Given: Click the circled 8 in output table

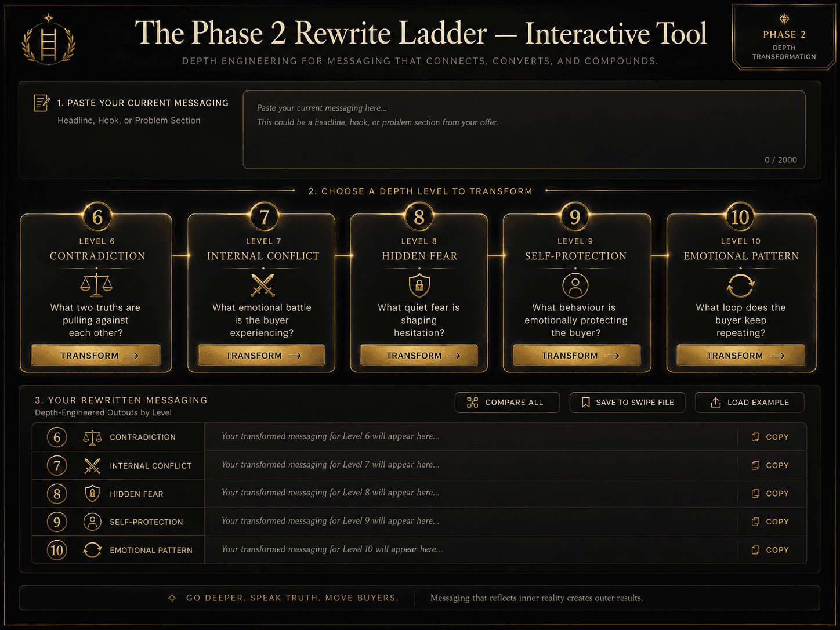Looking at the screenshot, I should coord(57,494).
